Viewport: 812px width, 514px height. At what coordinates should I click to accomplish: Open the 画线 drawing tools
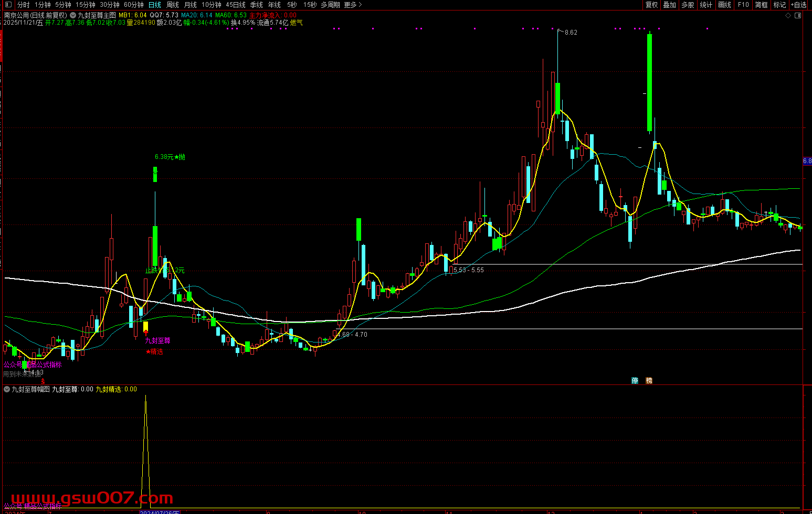pyautogui.click(x=724, y=5)
